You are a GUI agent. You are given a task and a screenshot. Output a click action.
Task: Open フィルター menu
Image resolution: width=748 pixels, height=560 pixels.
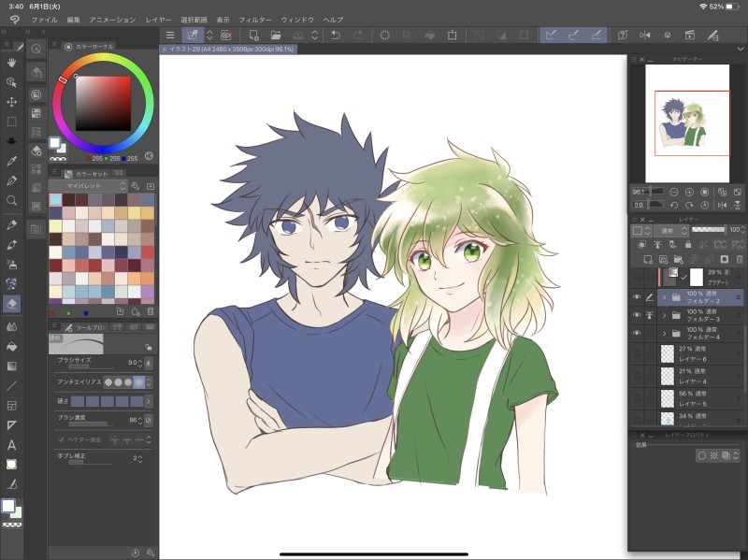point(255,20)
